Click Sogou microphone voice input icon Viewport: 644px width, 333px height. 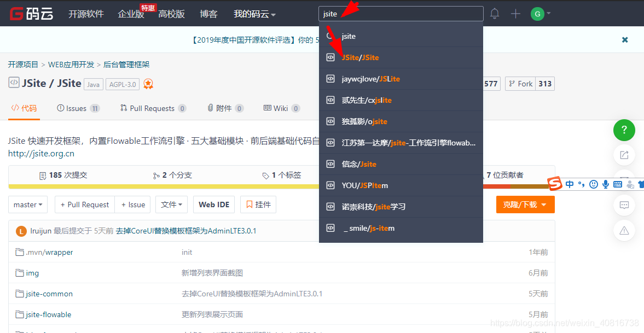pyautogui.click(x=605, y=184)
